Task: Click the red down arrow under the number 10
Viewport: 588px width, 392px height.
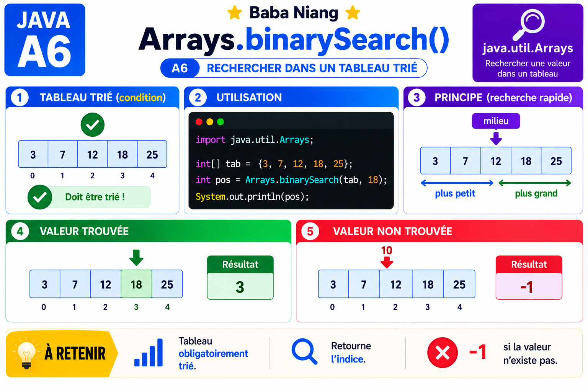Action: (x=387, y=263)
